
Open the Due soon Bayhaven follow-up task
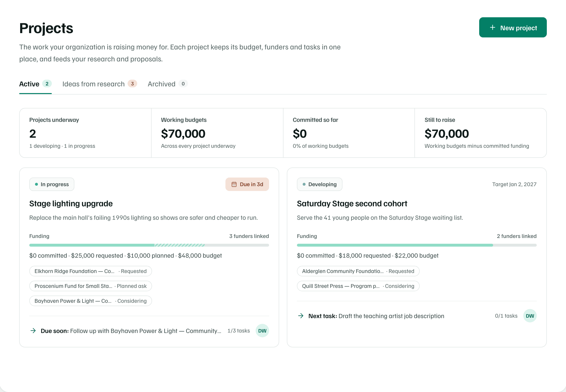coord(131,331)
